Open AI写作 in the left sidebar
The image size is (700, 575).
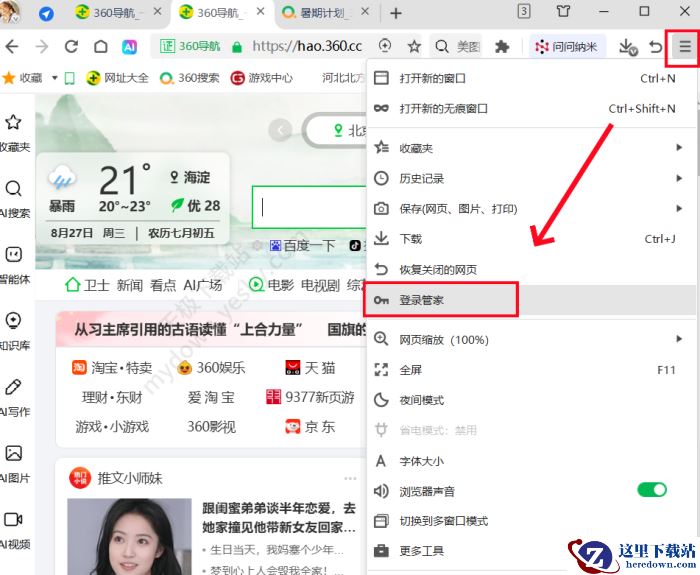[14, 398]
